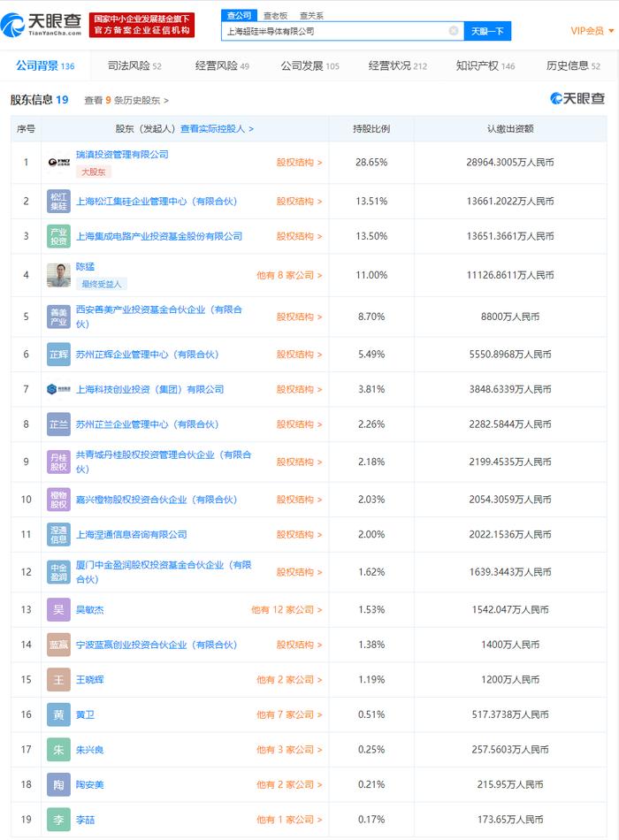Select the 11126.8611万人民币 amount for 陈猛
Screen dimensions: 619x840
point(510,275)
